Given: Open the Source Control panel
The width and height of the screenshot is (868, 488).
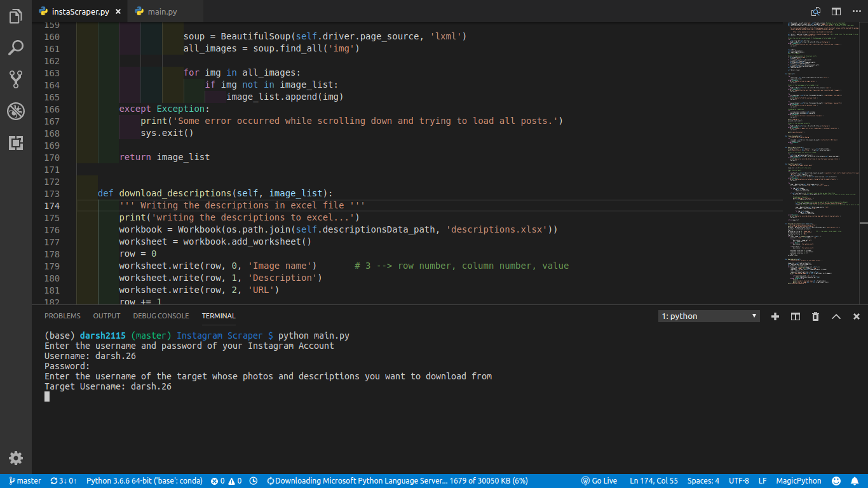Looking at the screenshot, I should 15,79.
